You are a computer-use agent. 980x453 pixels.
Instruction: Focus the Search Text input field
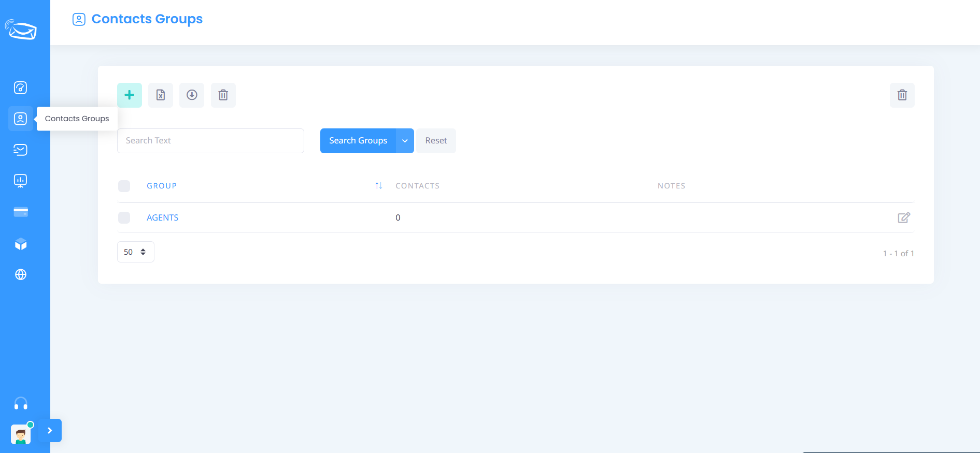tap(210, 141)
